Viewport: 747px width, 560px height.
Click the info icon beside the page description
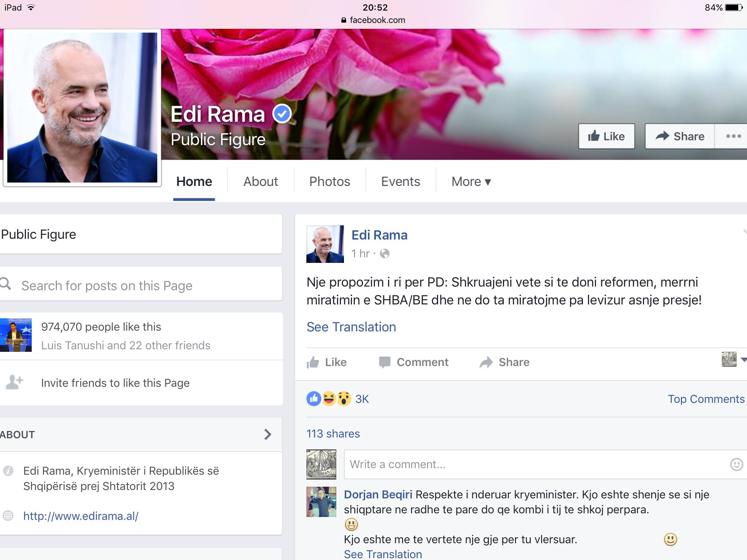pyautogui.click(x=8, y=471)
